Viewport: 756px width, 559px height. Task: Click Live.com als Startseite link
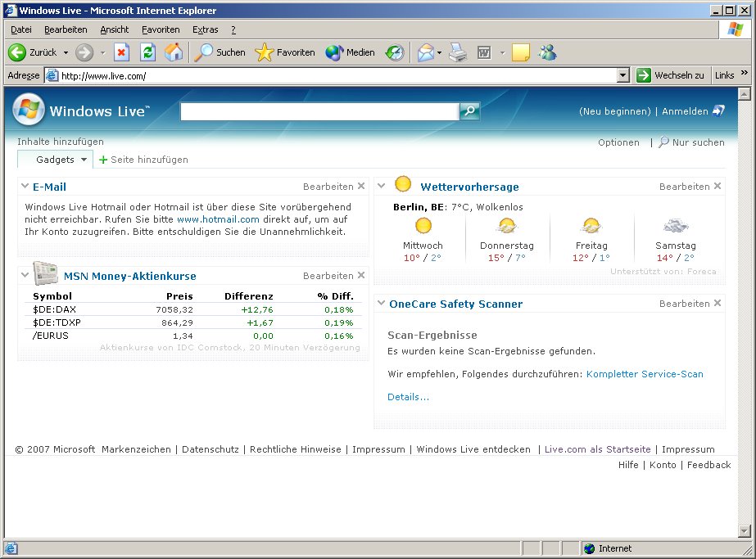(597, 449)
